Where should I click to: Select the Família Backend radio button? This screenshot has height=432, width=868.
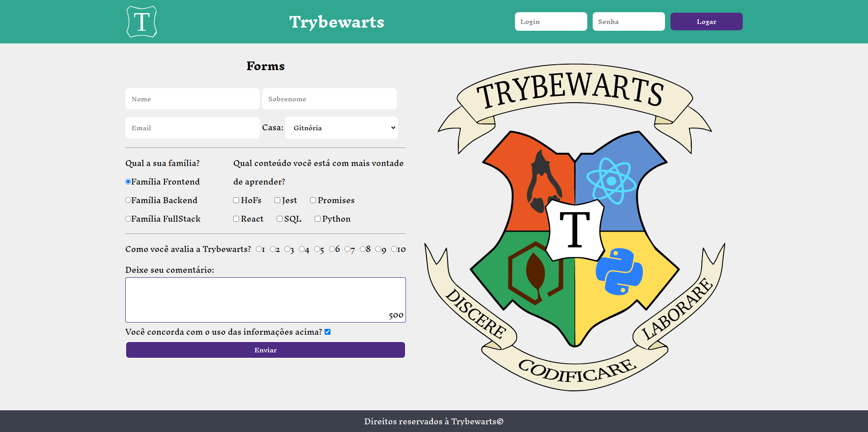128,200
